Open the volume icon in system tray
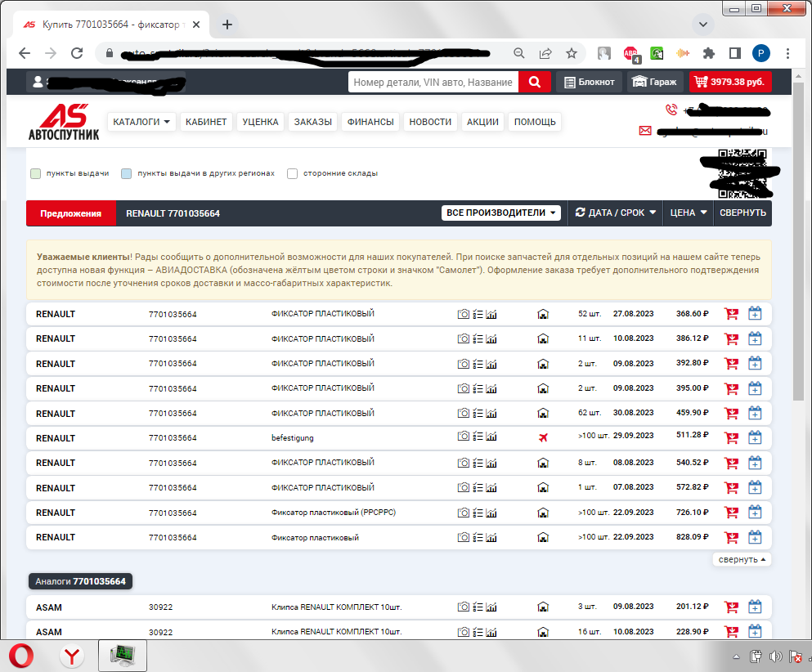 click(775, 657)
